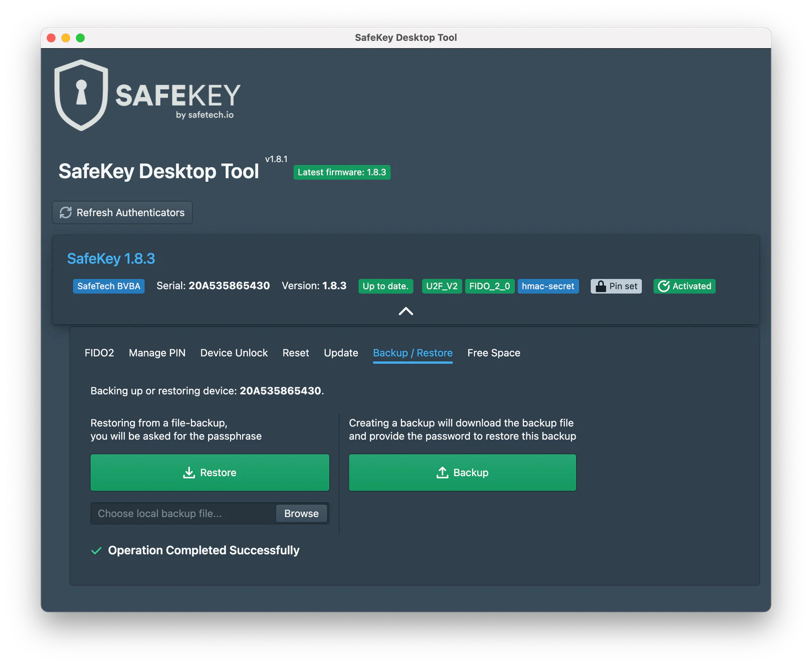Click the serial number 20A535865430 in device header
This screenshot has width=812, height=666.
[x=229, y=286]
